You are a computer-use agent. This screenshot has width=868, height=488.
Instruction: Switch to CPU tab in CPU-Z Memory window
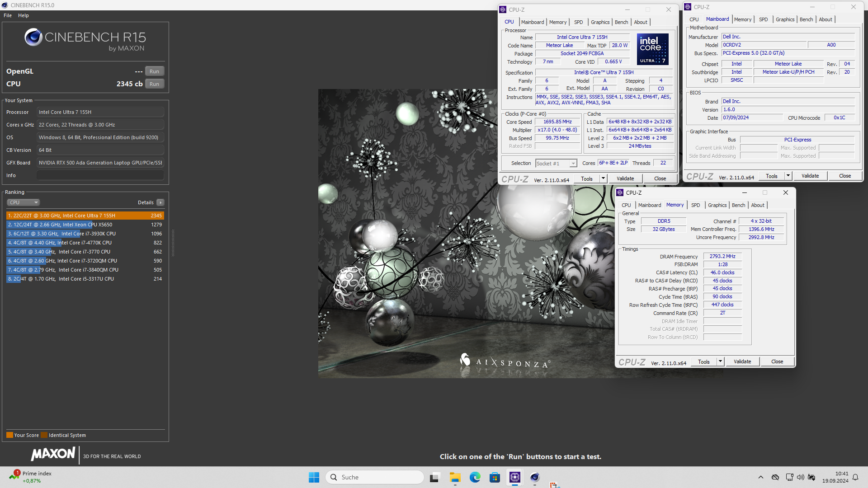pos(626,205)
